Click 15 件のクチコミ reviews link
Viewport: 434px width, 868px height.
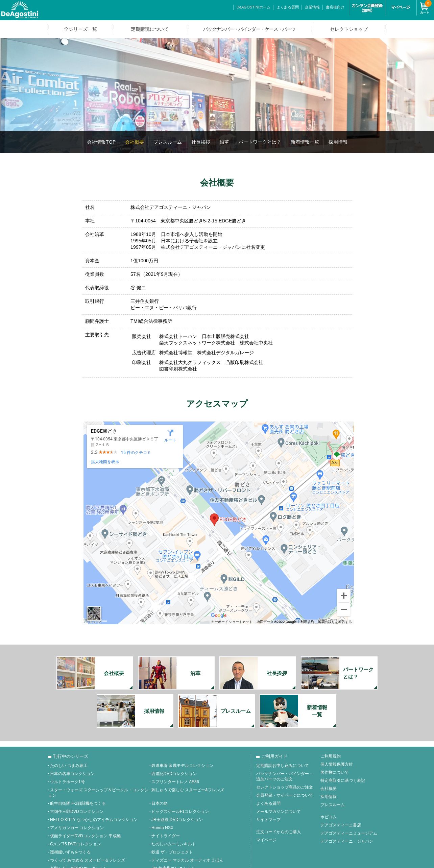pyautogui.click(x=136, y=452)
